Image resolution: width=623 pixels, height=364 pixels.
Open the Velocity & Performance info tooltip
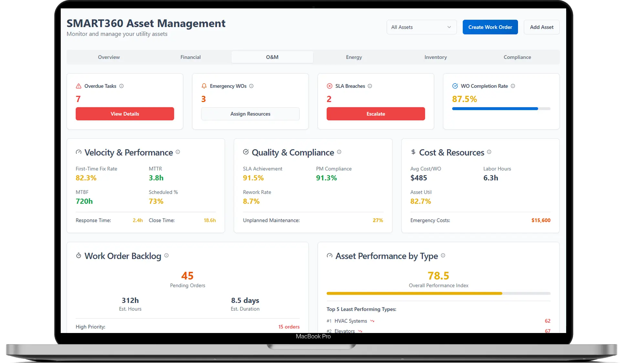pos(178,152)
